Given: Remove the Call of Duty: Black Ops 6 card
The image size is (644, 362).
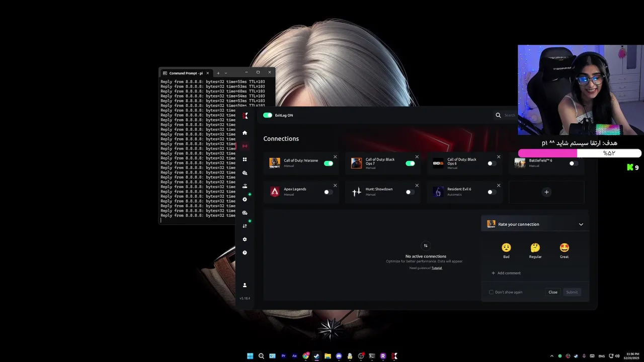Looking at the screenshot, I should [499, 157].
